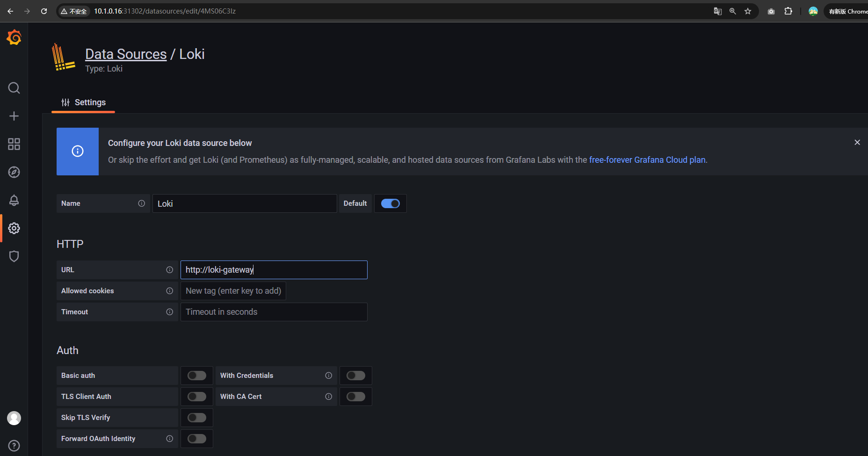Open the Alerting bell icon in sidebar

14,200
